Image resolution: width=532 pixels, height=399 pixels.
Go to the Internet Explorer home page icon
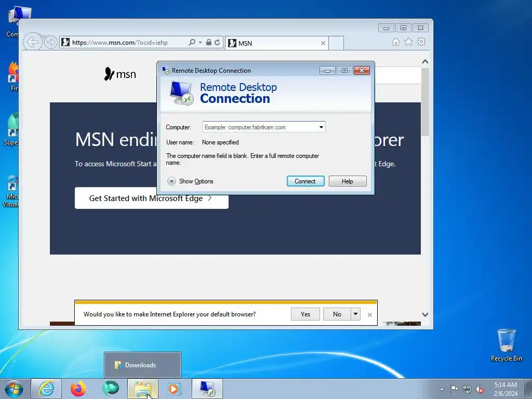(395, 42)
